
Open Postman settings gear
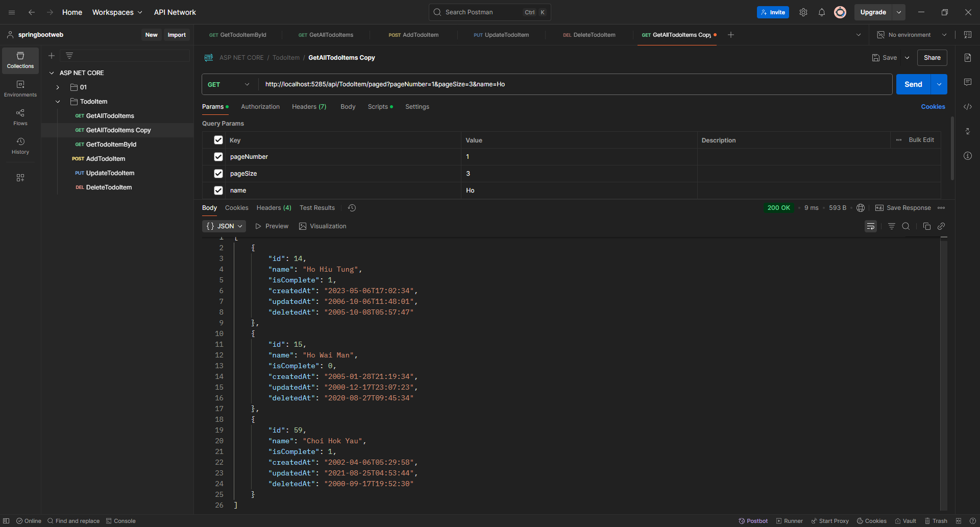pyautogui.click(x=803, y=12)
